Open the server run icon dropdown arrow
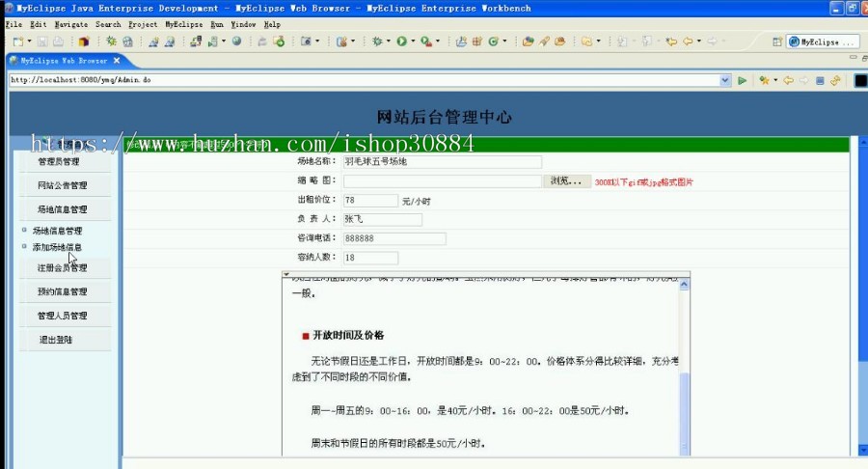 (x=224, y=41)
